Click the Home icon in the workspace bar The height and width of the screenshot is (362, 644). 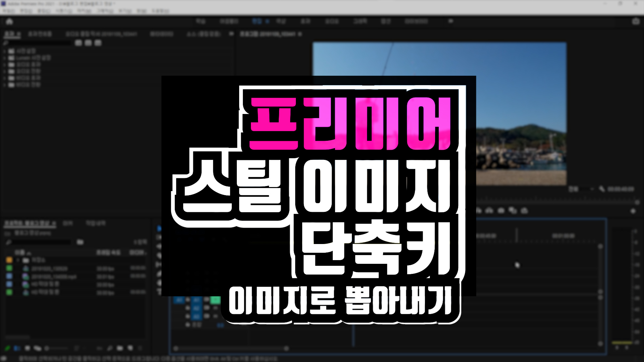pyautogui.click(x=9, y=21)
